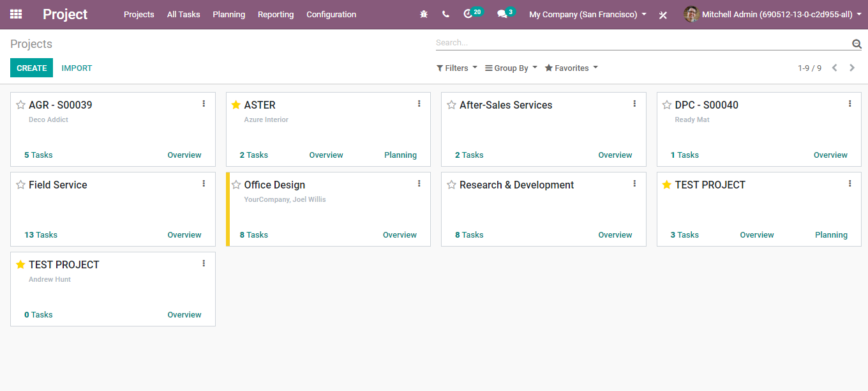Go to previous page arrow
Viewport: 868px width, 391px height.
834,68
